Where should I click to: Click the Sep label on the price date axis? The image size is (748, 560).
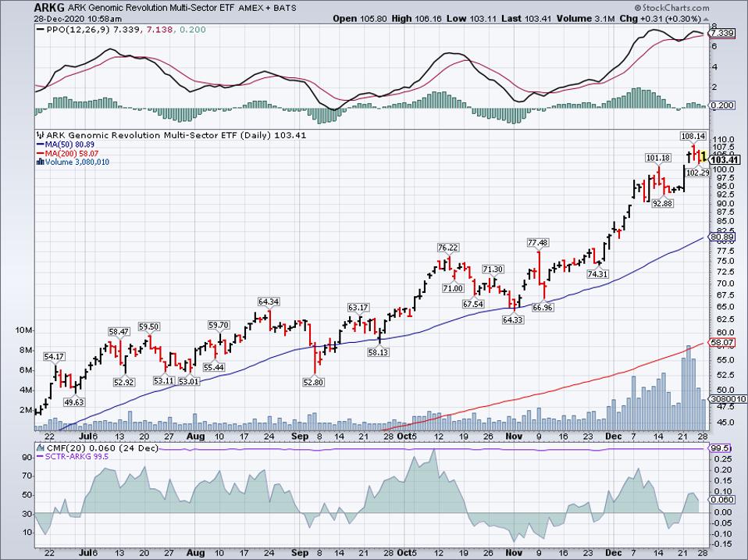(x=300, y=436)
